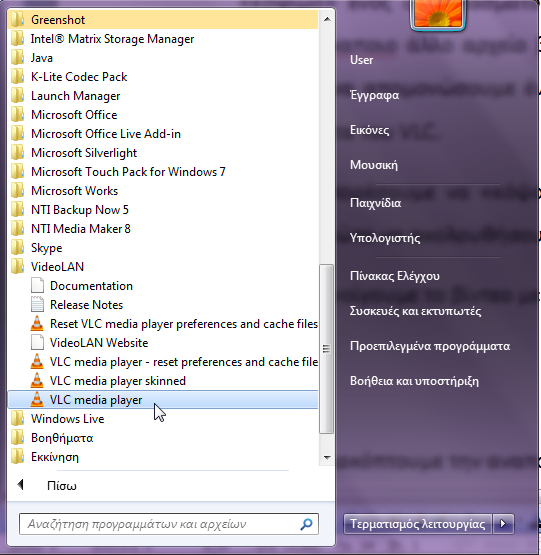Open Συσκευές και εκτυπωτές
Viewport: 541px width, 555px height.
[x=415, y=311]
